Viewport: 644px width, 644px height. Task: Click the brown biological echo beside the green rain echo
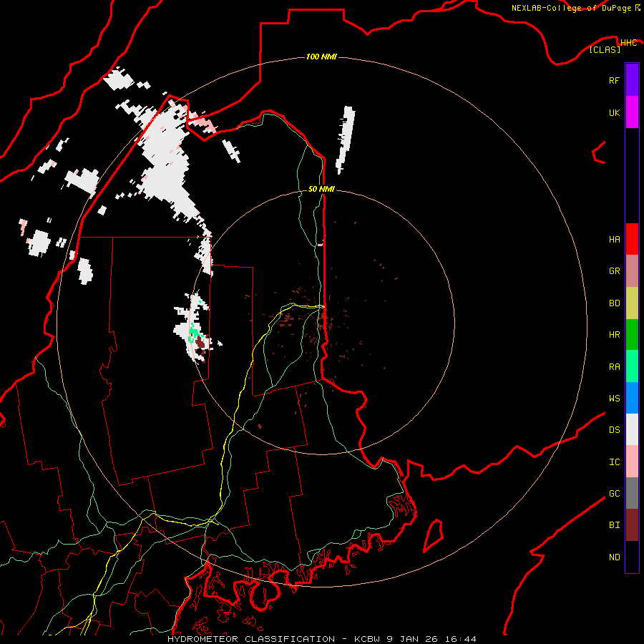click(x=200, y=343)
